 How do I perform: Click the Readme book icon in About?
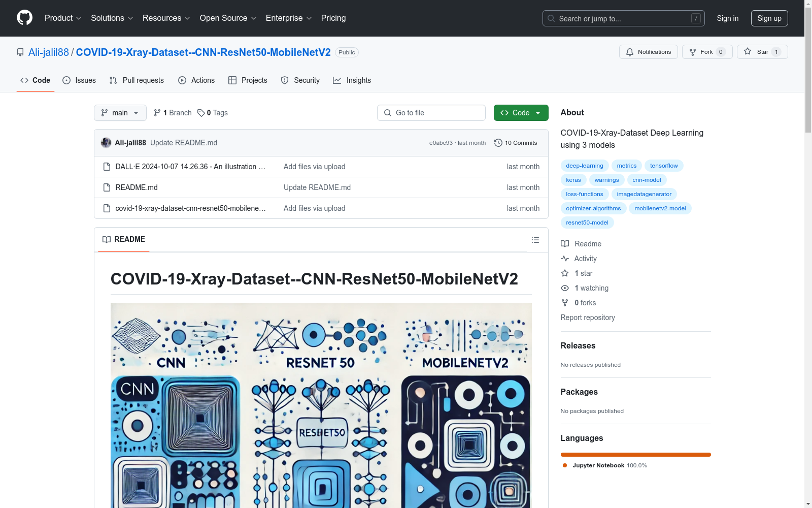tap(565, 244)
